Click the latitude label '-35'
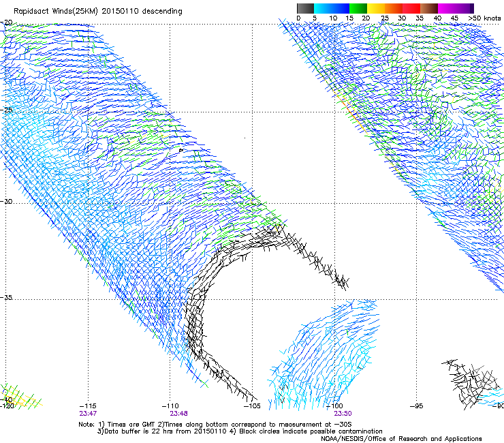 (x=6, y=297)
